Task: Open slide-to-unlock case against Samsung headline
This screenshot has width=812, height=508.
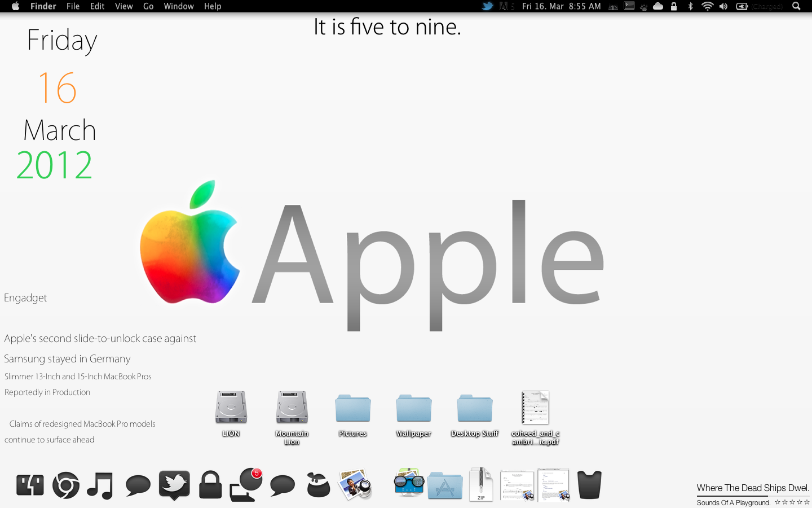Action: point(100,348)
